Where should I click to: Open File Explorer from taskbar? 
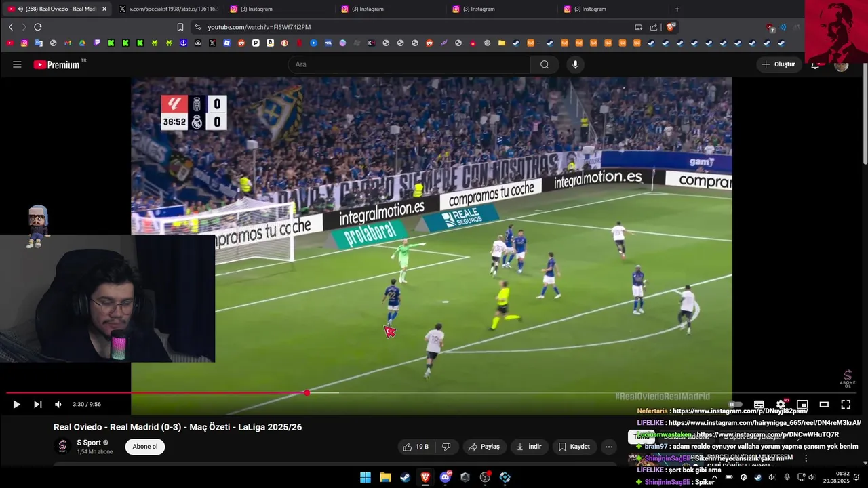point(385,477)
